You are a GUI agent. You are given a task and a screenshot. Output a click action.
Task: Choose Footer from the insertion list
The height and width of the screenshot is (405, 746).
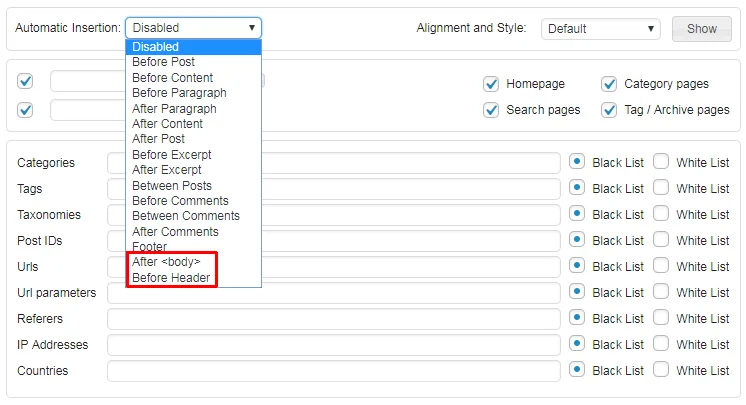pyautogui.click(x=150, y=247)
